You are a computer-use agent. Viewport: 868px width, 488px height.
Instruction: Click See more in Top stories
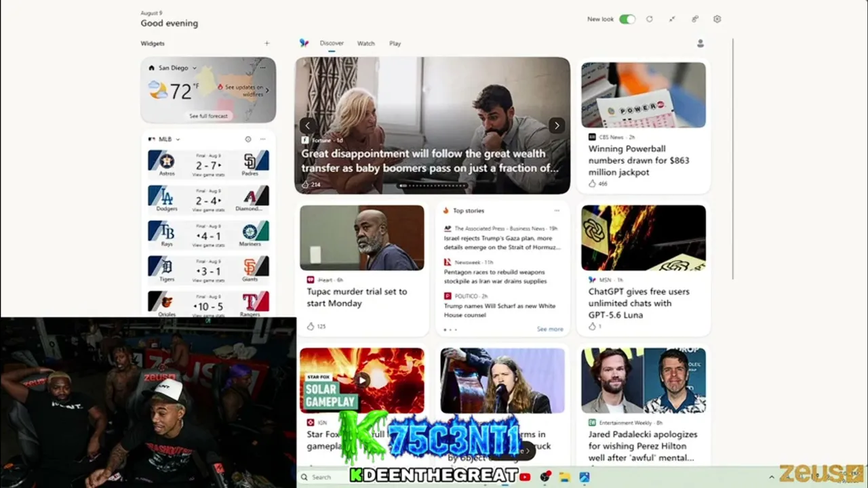point(550,329)
